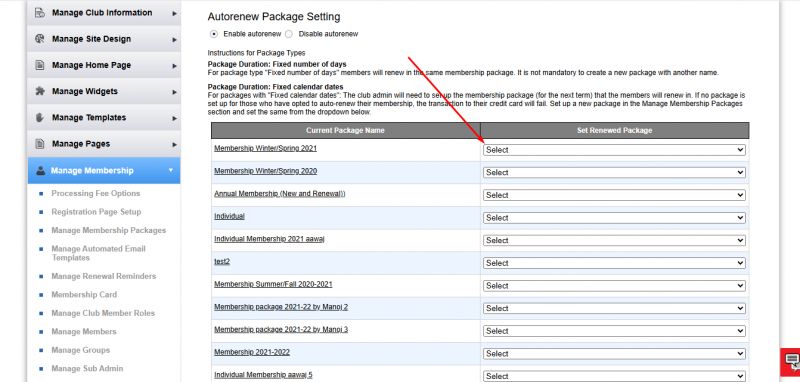
Task: Open Registration Page Setup
Action: (x=96, y=212)
